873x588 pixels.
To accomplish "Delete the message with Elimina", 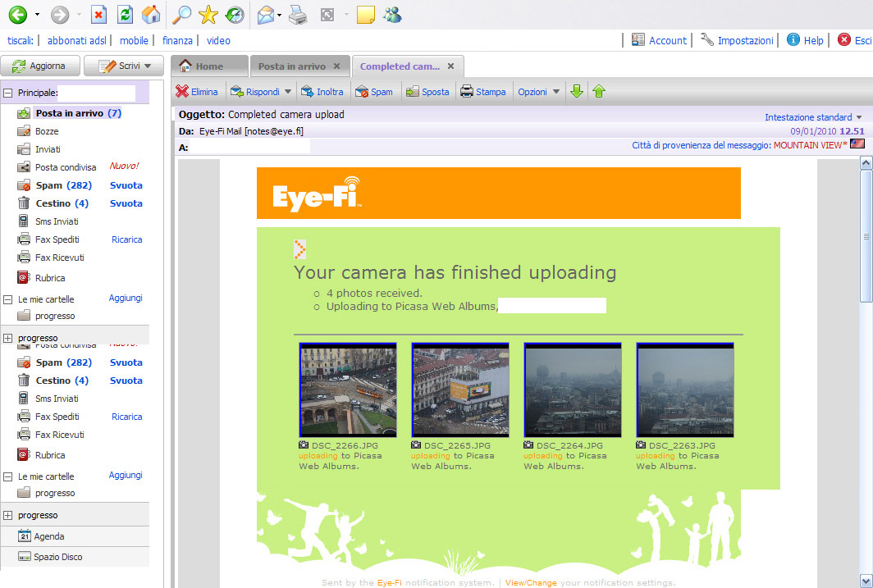I will click(x=197, y=92).
